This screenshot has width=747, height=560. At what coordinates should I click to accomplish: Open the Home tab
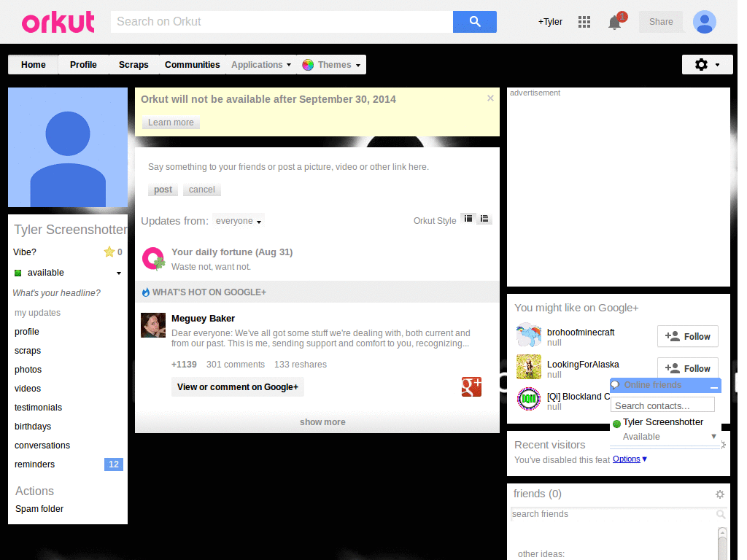click(x=34, y=64)
